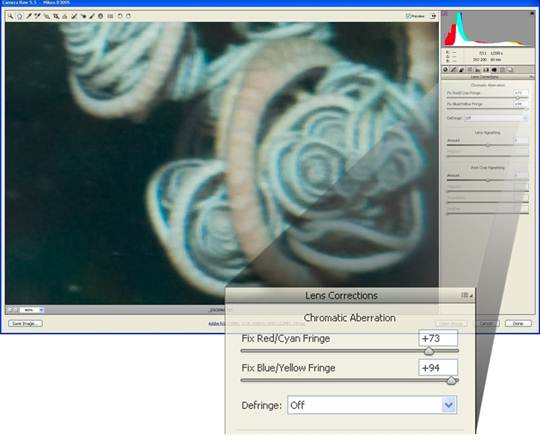Select the Adjustment Brush tool

coord(92,16)
